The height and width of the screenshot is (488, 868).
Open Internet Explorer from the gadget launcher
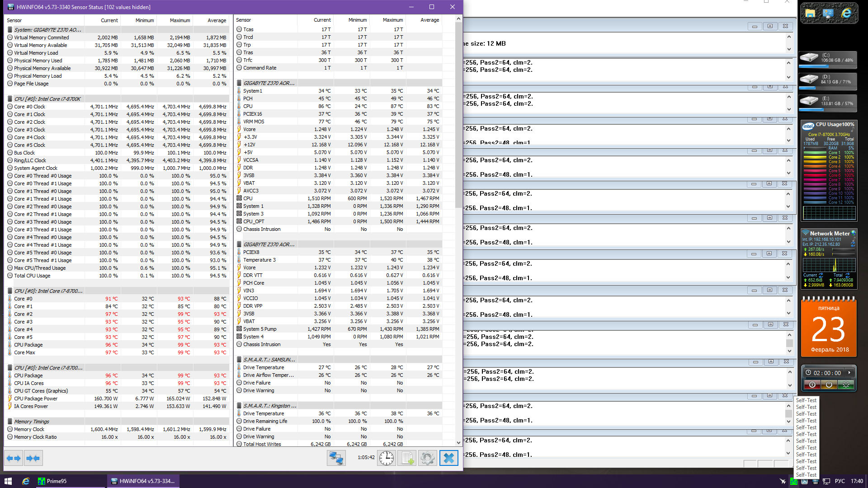846,13
